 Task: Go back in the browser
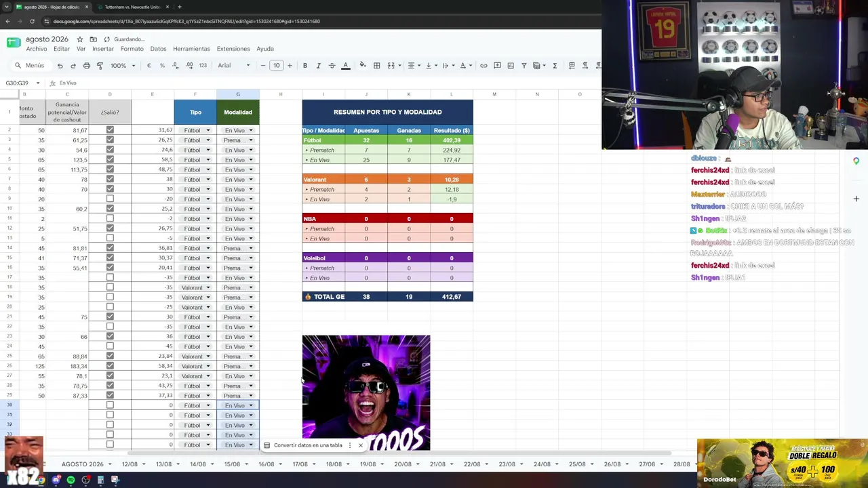click(7, 21)
